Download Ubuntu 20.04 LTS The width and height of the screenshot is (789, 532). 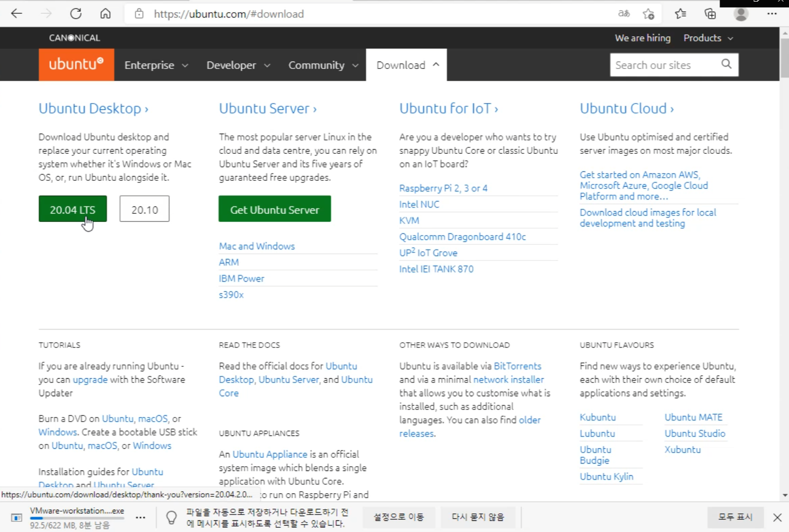pos(73,209)
